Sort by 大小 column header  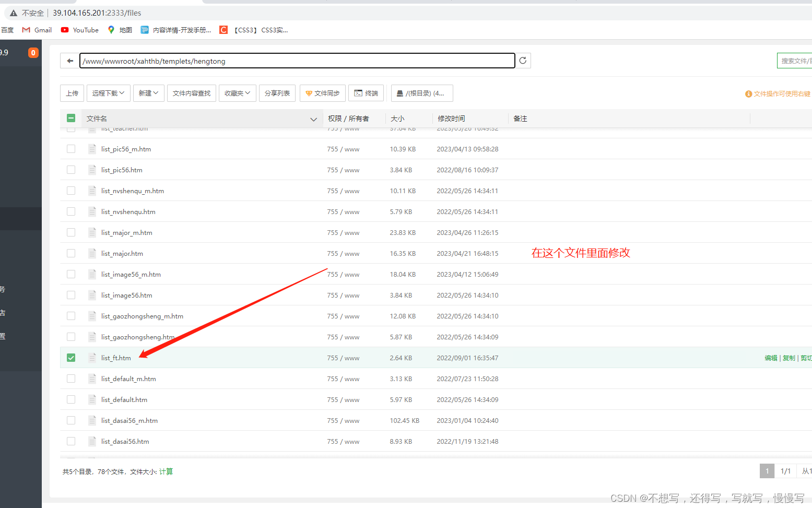[397, 119]
